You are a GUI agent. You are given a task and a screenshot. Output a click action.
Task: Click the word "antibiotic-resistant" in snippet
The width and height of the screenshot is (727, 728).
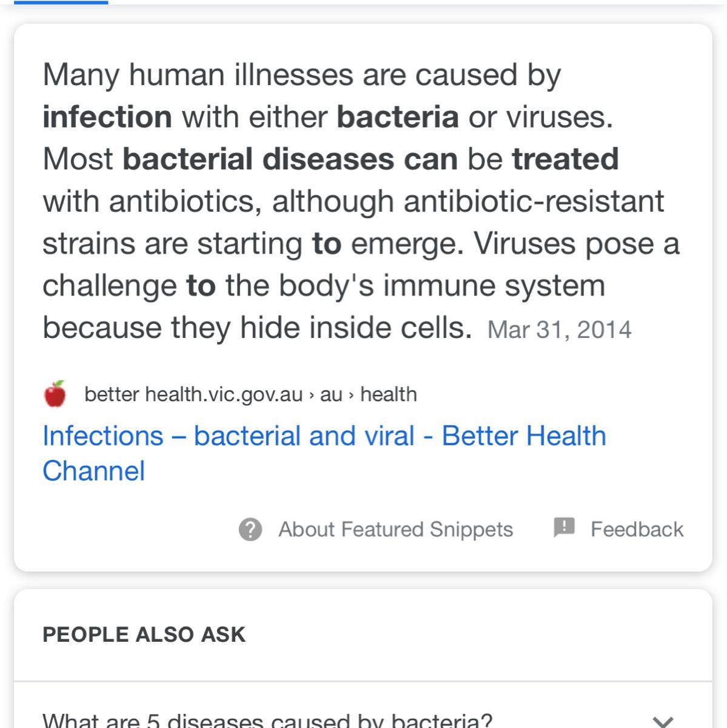pos(534,201)
